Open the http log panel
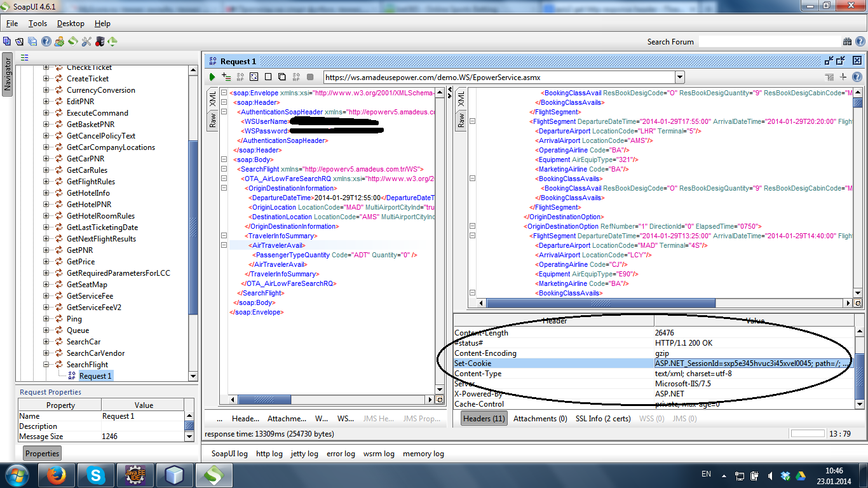Image resolution: width=868 pixels, height=488 pixels. click(269, 454)
